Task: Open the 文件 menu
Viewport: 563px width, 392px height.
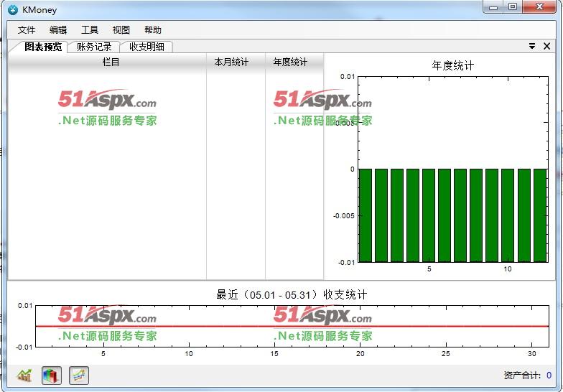Action: click(27, 30)
